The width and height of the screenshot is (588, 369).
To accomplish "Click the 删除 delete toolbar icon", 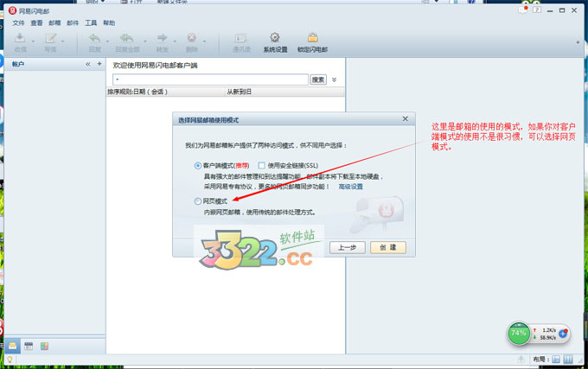I will point(192,38).
